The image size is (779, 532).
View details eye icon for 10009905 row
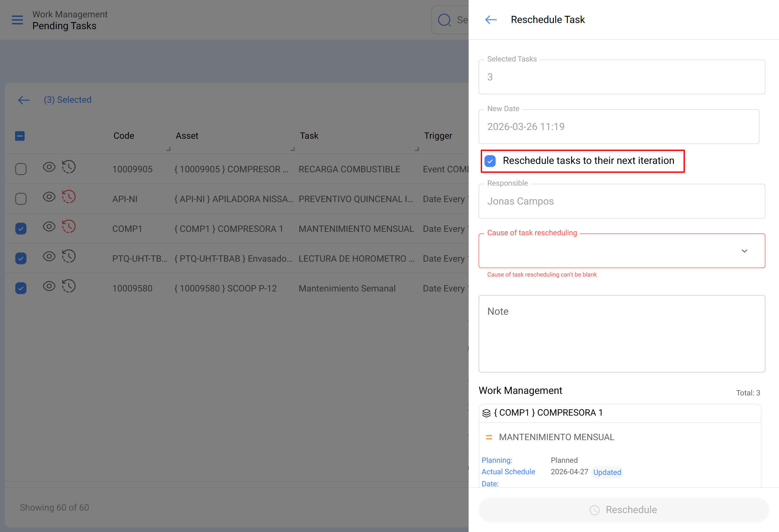tap(49, 167)
